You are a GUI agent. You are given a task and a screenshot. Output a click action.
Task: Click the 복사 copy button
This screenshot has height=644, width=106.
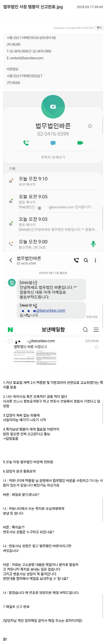pyautogui.click(x=99, y=28)
